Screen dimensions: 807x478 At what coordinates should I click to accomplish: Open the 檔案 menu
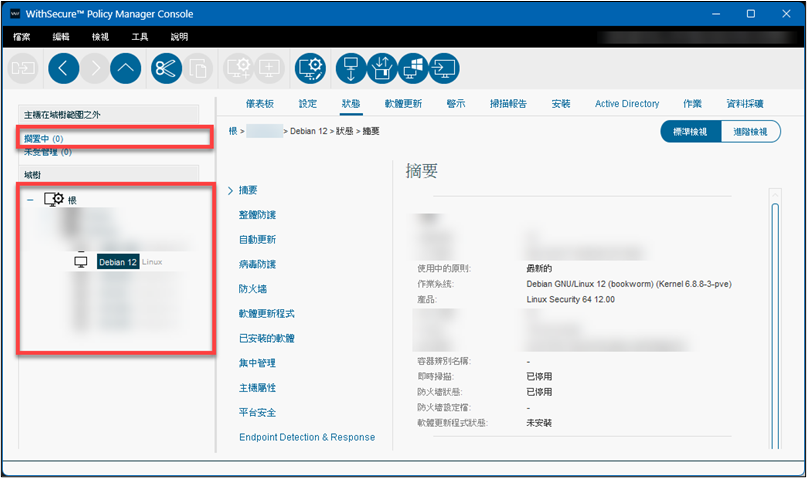click(x=22, y=37)
